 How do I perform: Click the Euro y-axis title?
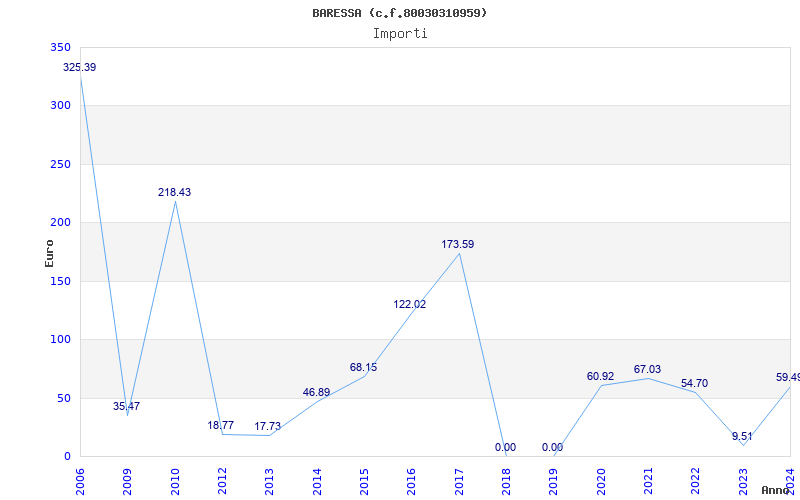tap(49, 253)
